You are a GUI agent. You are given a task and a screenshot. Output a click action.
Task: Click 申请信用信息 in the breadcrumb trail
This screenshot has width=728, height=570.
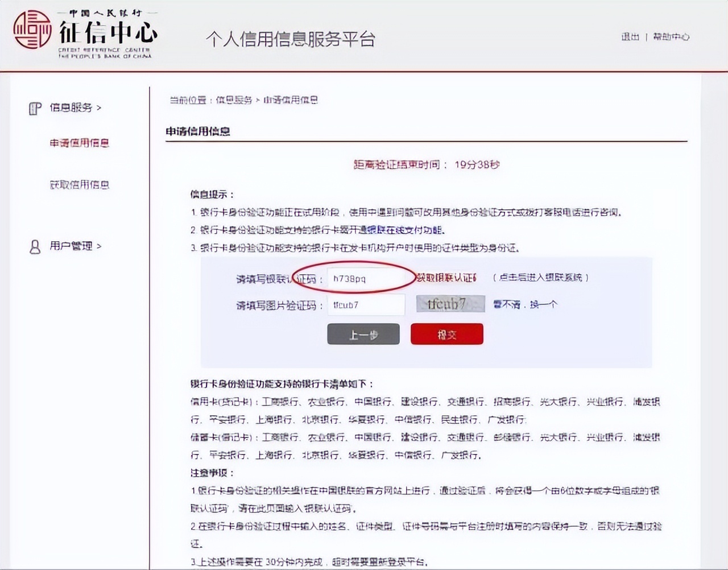(292, 100)
